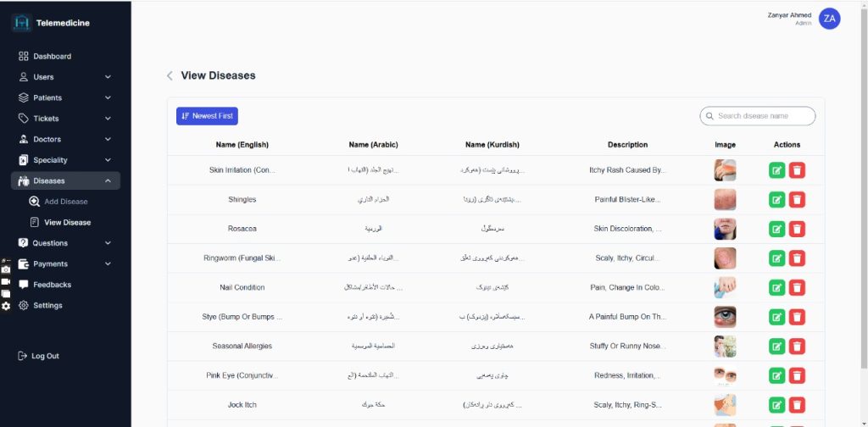This screenshot has width=868, height=427.
Task: Edit the Seasonal Allergies row
Action: (776, 346)
